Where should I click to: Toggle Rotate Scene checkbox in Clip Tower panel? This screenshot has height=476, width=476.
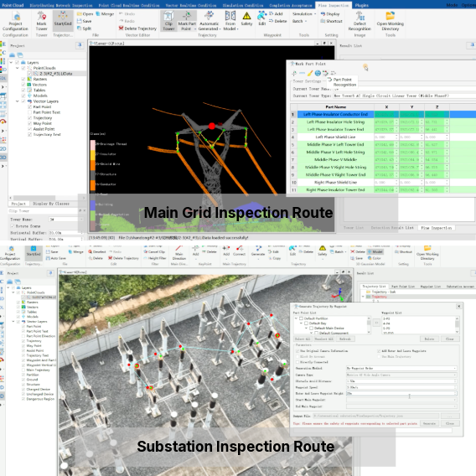13,226
